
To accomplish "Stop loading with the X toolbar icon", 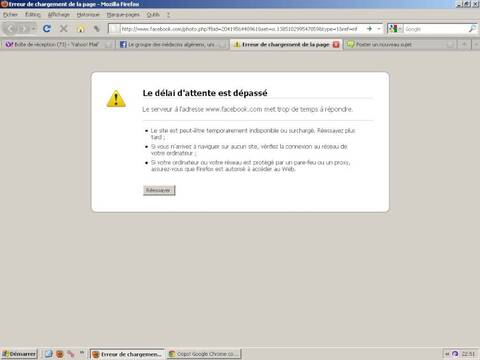I will coord(63,29).
